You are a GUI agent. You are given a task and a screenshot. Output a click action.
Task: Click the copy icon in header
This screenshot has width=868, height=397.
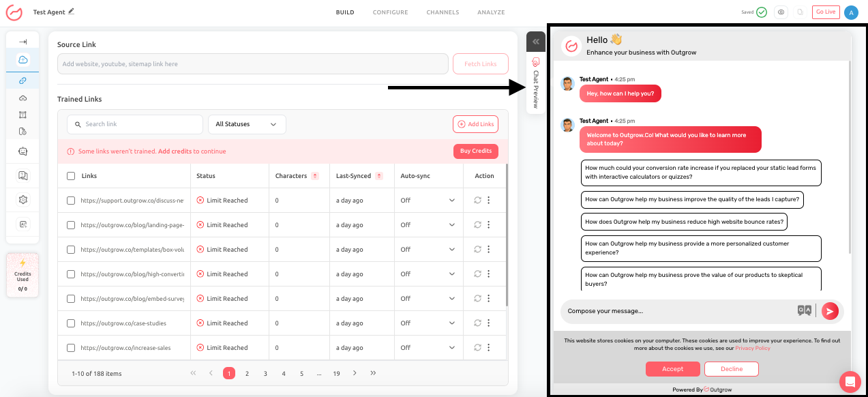[x=800, y=12]
